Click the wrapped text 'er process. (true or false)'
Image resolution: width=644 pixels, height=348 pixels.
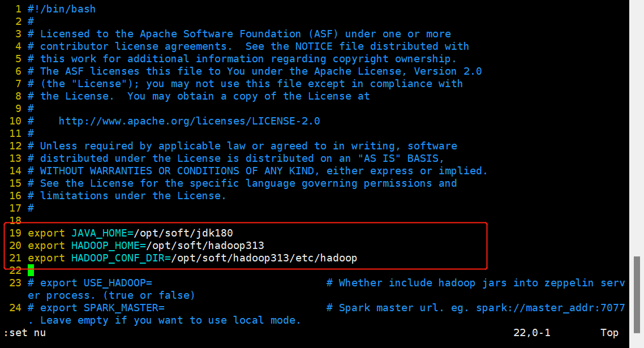pos(111,295)
